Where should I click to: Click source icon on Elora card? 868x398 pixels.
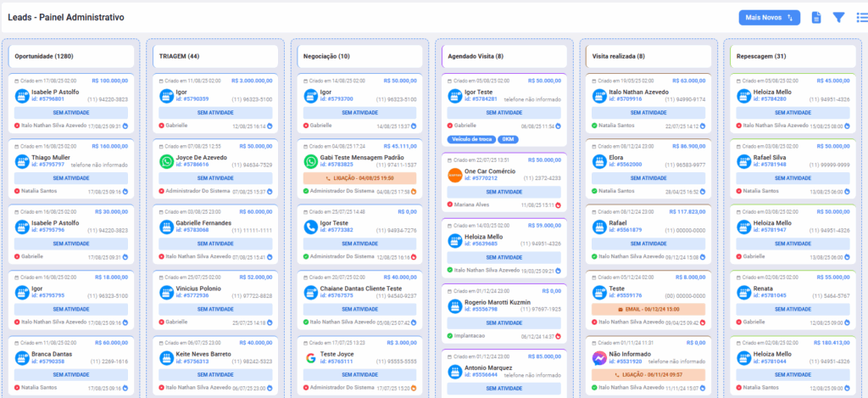[599, 161]
